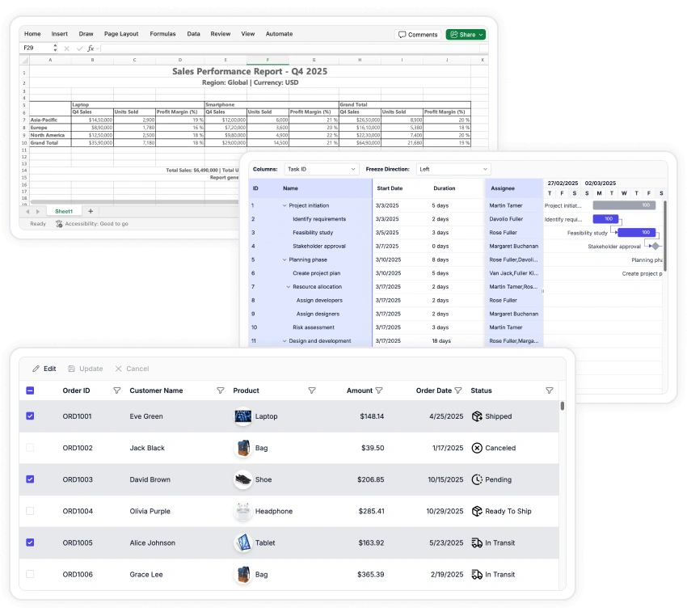Open the Columns Task ID dropdown
The image size is (687, 616).
[321, 169]
